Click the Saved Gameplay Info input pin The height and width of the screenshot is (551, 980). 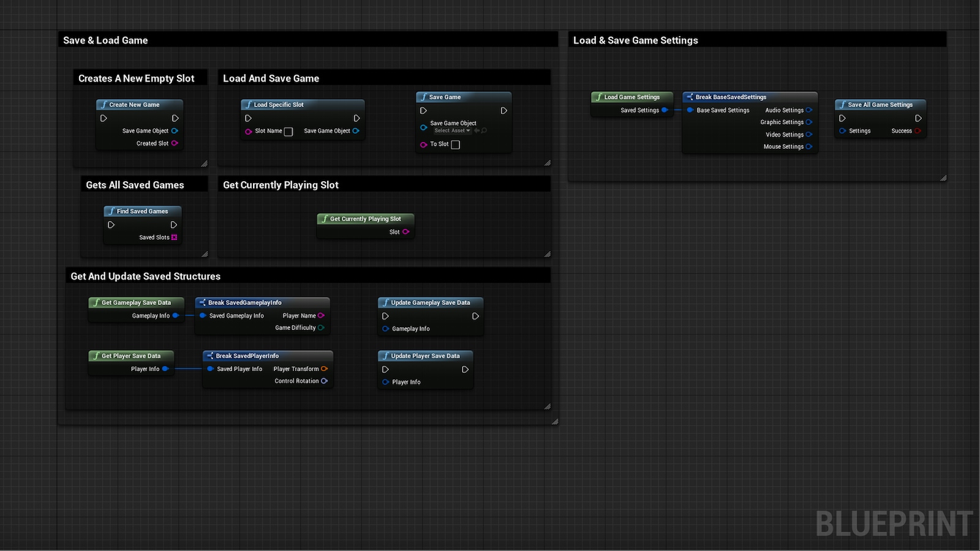[203, 316]
